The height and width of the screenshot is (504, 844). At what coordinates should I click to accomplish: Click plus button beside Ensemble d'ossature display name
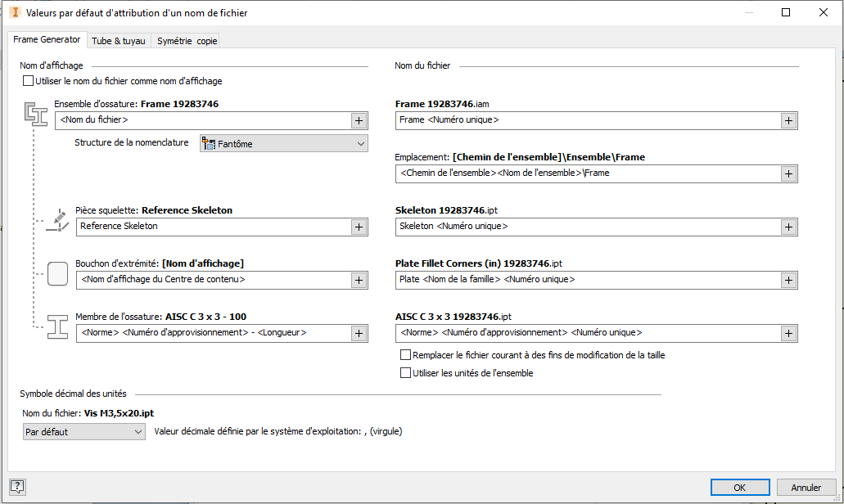359,120
